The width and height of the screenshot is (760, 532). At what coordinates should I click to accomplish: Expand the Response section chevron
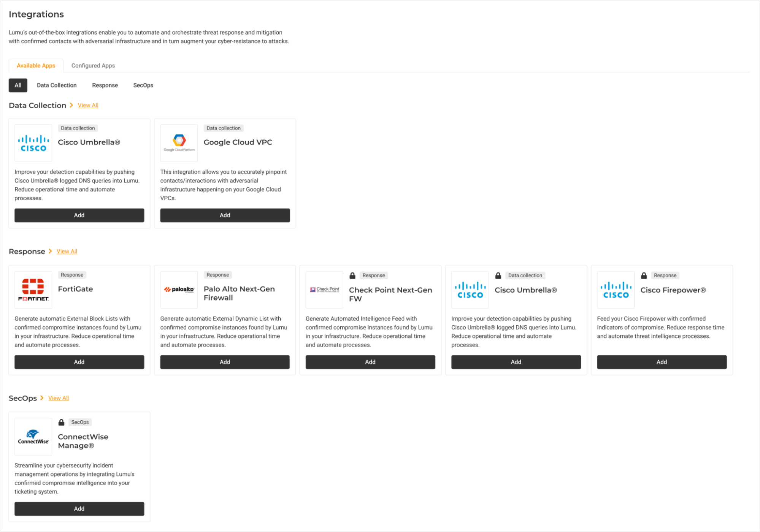(50, 251)
